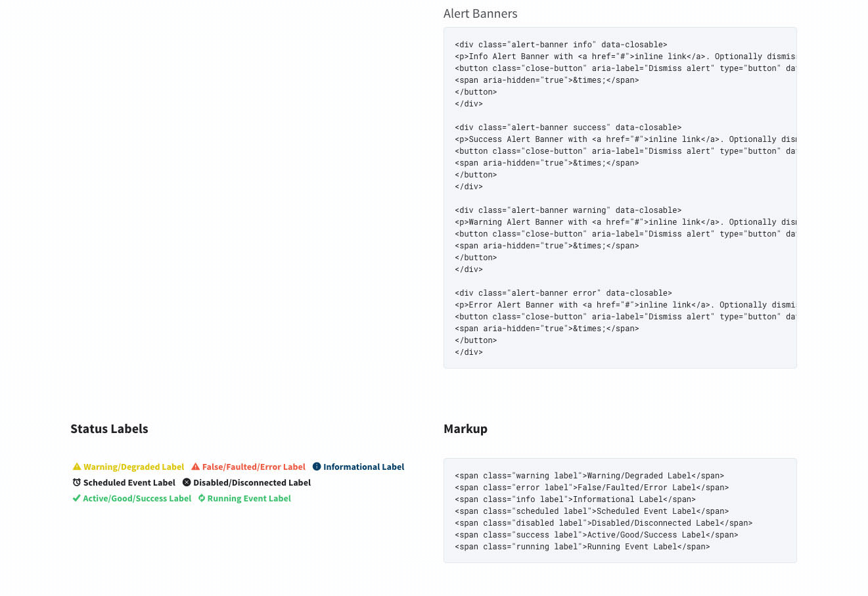
Task: Click the Informational Label text
Action: tap(363, 467)
